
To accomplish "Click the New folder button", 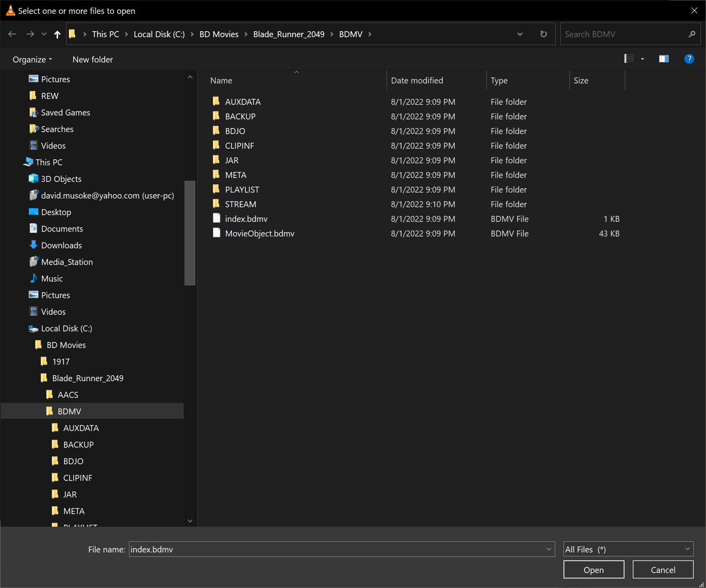I will [93, 60].
